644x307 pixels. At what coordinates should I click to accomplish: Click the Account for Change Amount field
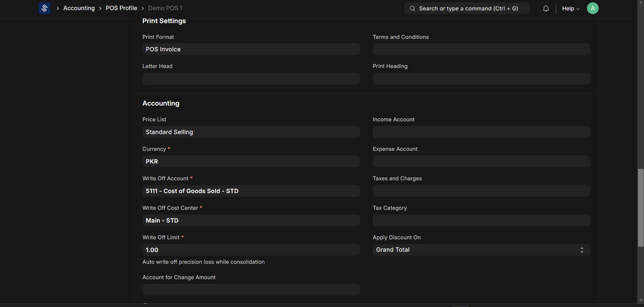251,290
